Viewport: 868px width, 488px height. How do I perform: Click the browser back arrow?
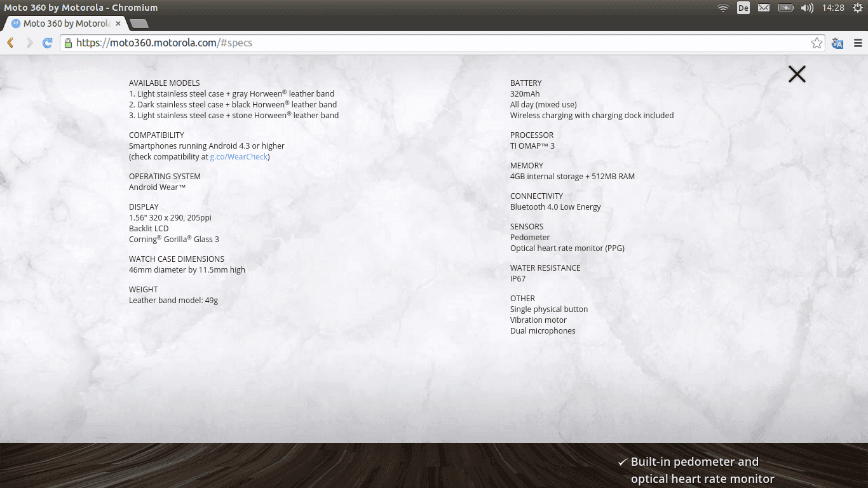click(x=10, y=43)
